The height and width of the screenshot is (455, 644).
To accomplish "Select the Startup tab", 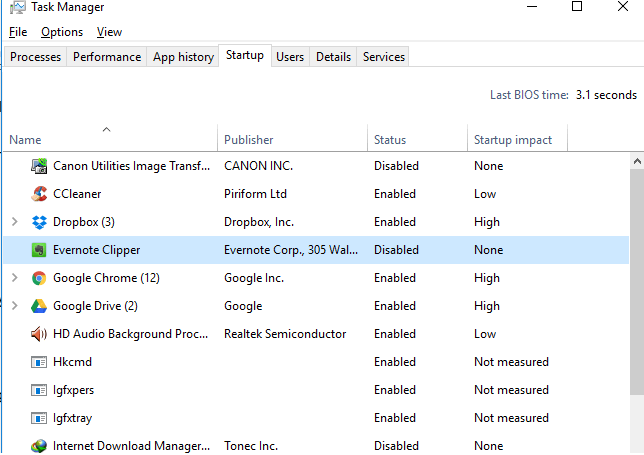I will pos(245,55).
